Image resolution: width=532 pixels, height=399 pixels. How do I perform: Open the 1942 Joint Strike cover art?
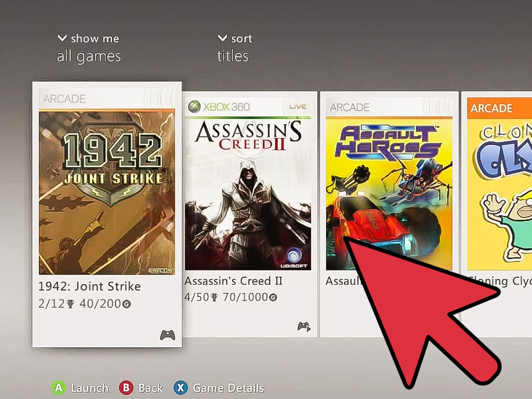click(107, 192)
